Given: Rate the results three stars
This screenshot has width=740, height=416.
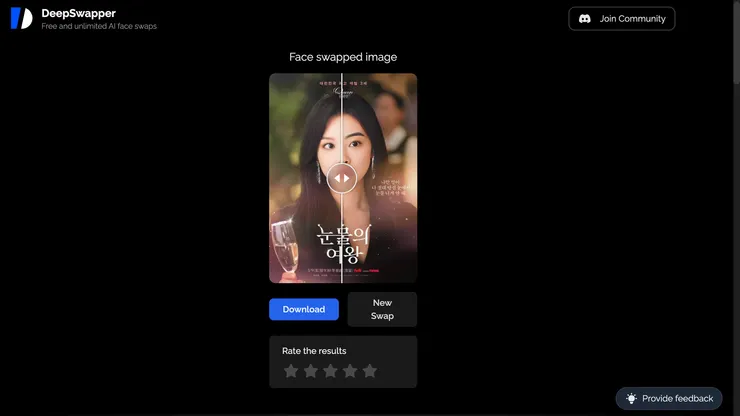Looking at the screenshot, I should (x=330, y=371).
